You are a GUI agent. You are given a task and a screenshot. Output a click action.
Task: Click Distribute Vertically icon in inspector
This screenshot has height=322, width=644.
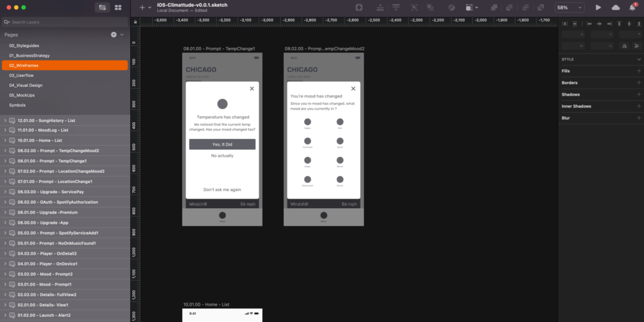(x=575, y=24)
